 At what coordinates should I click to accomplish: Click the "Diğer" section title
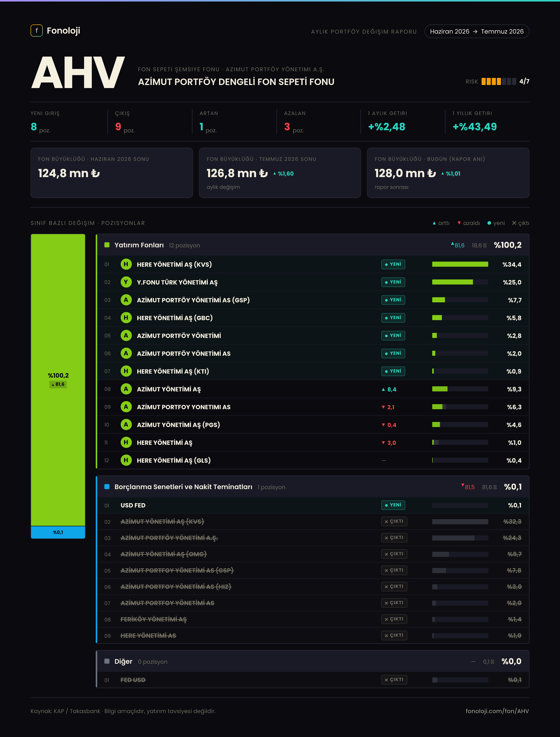tap(123, 661)
